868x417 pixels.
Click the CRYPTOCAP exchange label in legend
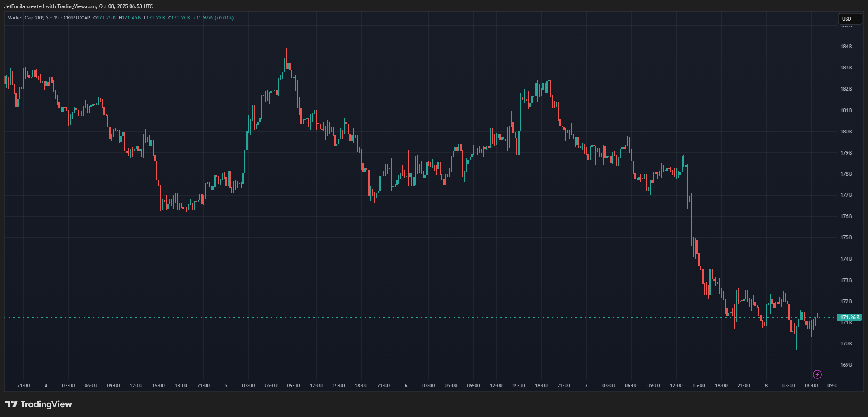point(77,18)
